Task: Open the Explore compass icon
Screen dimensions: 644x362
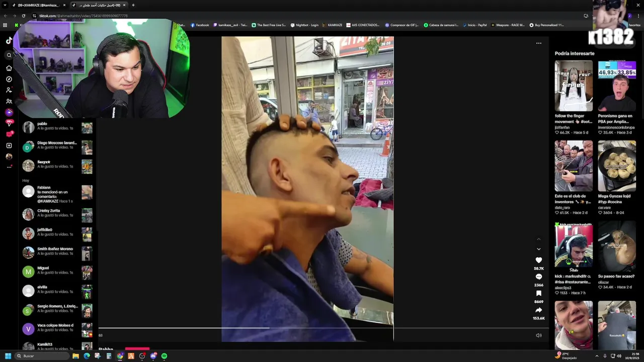Action: point(9,79)
